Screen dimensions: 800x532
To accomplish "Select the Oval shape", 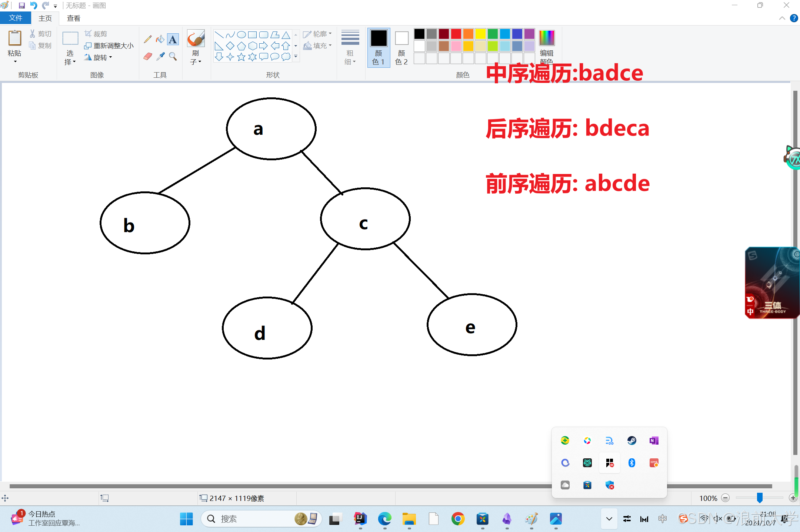I will (241, 34).
